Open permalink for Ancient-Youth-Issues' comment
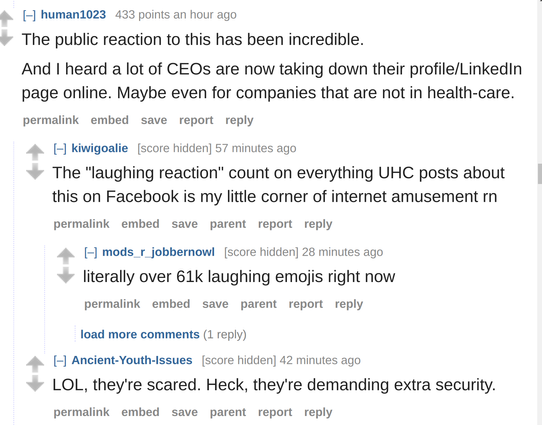 pos(81,412)
